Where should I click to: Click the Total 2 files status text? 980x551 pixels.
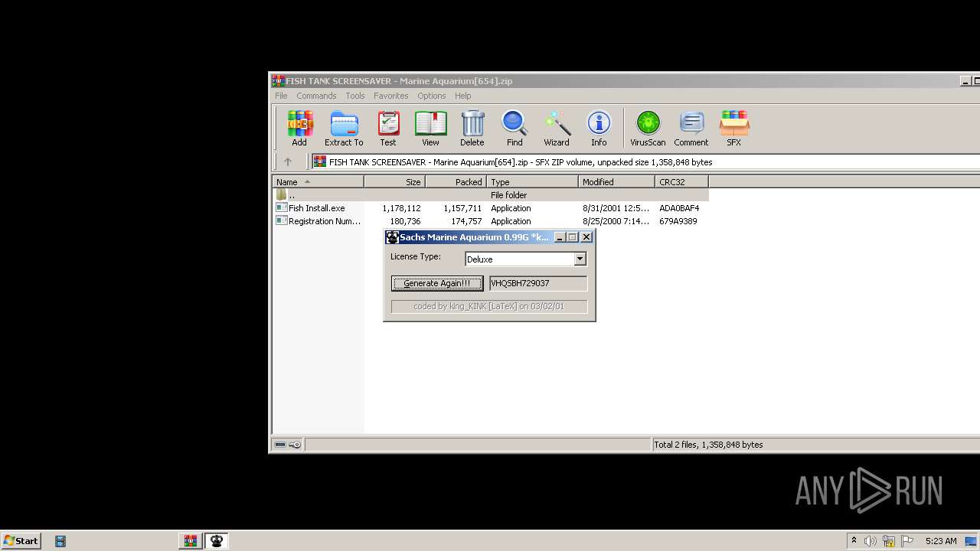point(708,445)
